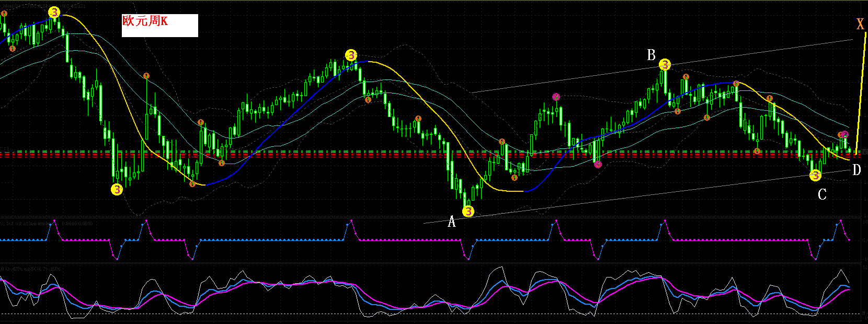
Task: Select the letter D wave label
Action: pos(856,170)
